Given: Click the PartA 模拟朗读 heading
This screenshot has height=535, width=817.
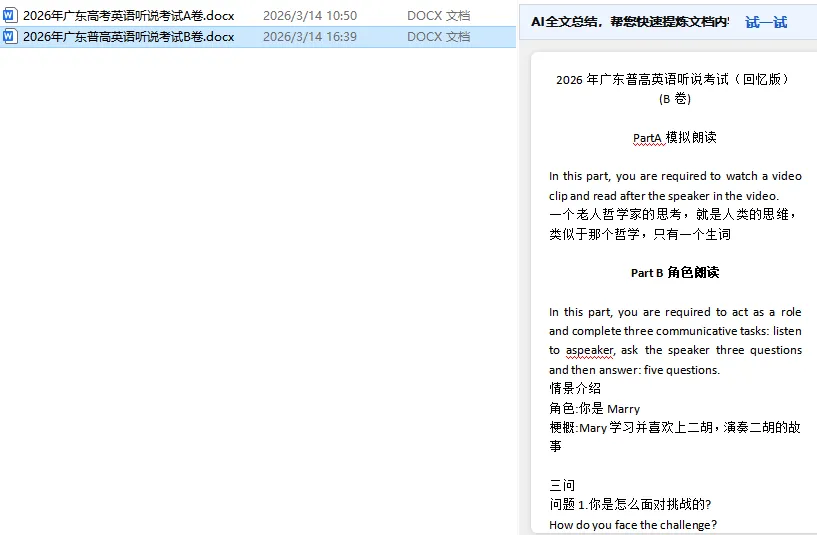Looking at the screenshot, I should 675,138.
